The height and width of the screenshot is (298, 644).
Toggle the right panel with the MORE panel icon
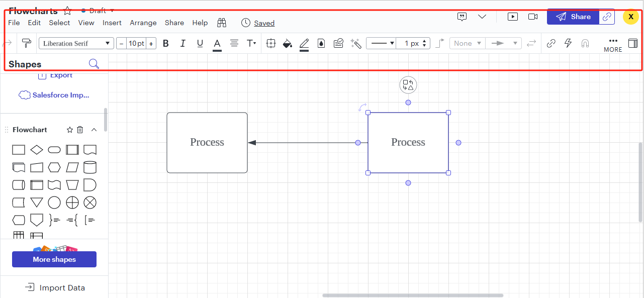[633, 43]
